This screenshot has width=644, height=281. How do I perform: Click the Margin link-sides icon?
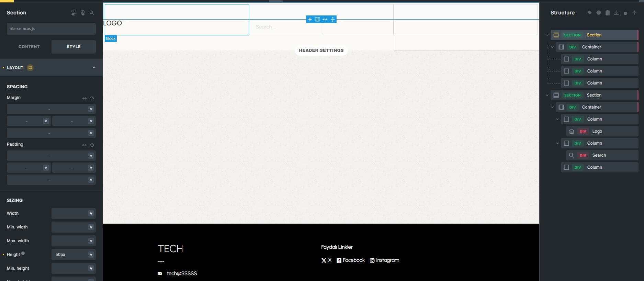pos(92,98)
